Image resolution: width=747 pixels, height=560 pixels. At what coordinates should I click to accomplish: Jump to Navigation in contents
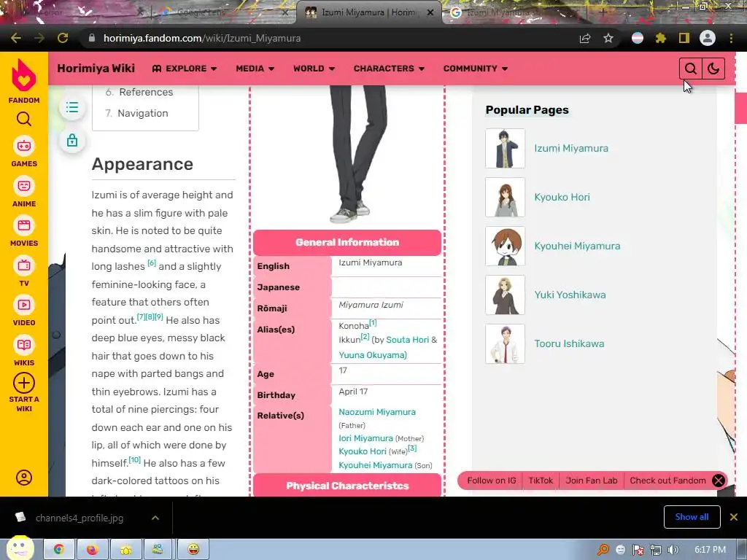(x=142, y=113)
